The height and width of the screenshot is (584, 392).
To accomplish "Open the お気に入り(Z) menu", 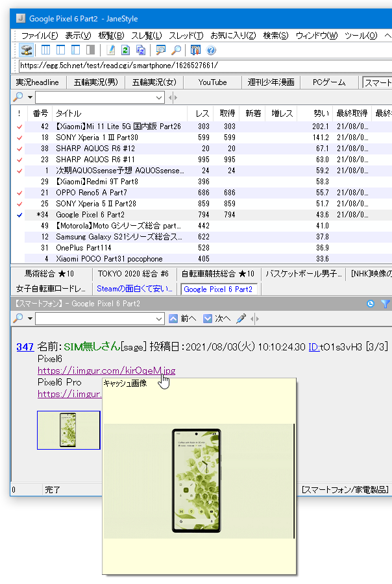I will tap(233, 36).
